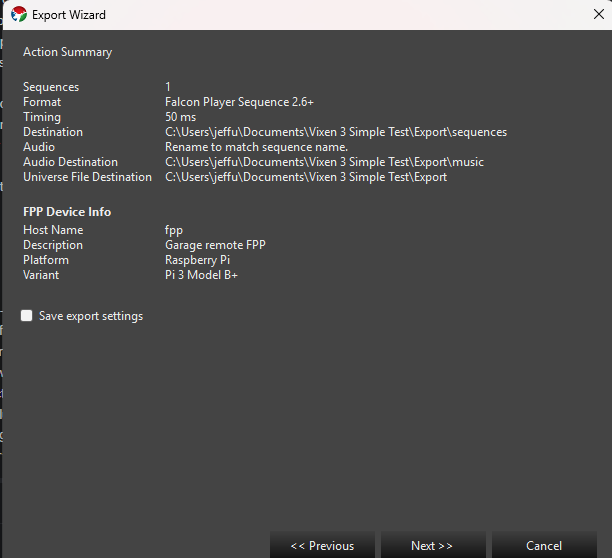612x558 pixels.
Task: Click the Universe File Destination label
Action: click(87, 177)
